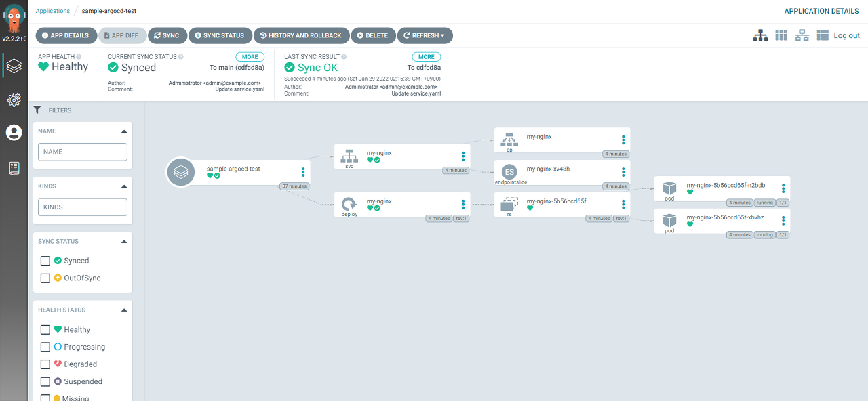Enable the Degraded health filter checkbox
Image resolution: width=868 pixels, height=401 pixels.
click(x=45, y=364)
